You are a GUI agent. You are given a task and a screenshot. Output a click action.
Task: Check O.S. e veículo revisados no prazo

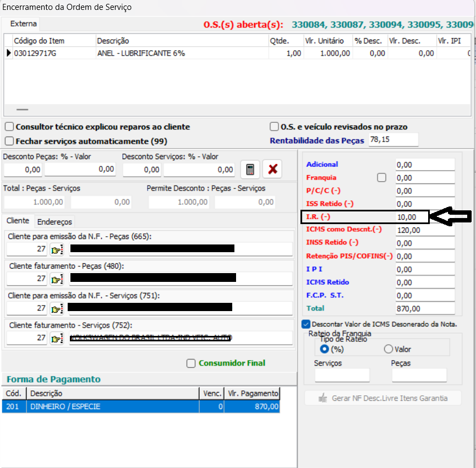pyautogui.click(x=274, y=126)
